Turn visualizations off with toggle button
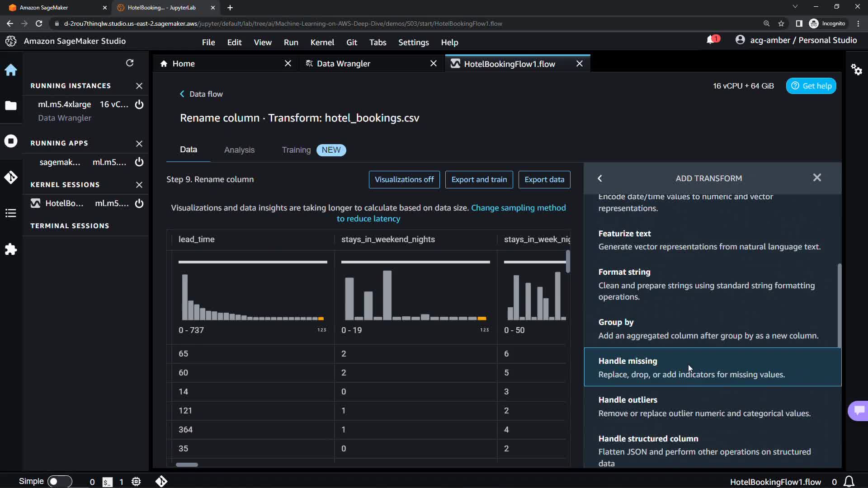The height and width of the screenshot is (488, 868). click(404, 179)
